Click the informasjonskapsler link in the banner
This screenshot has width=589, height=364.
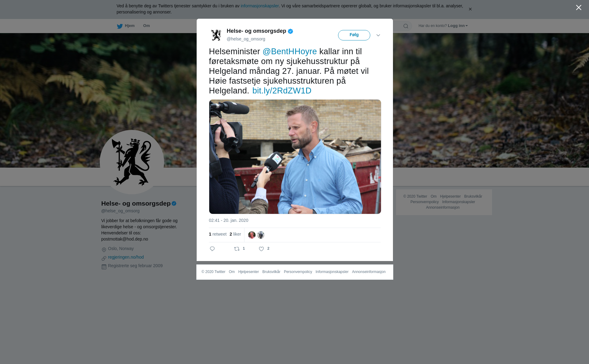[x=260, y=6]
